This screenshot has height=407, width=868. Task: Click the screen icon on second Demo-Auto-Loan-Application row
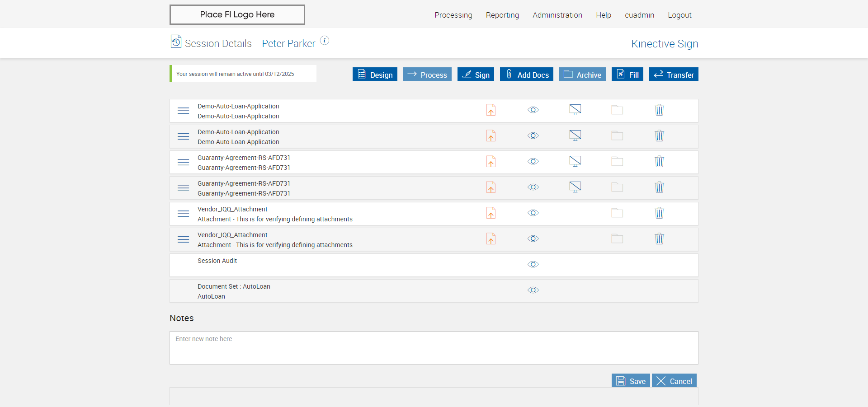(x=575, y=136)
